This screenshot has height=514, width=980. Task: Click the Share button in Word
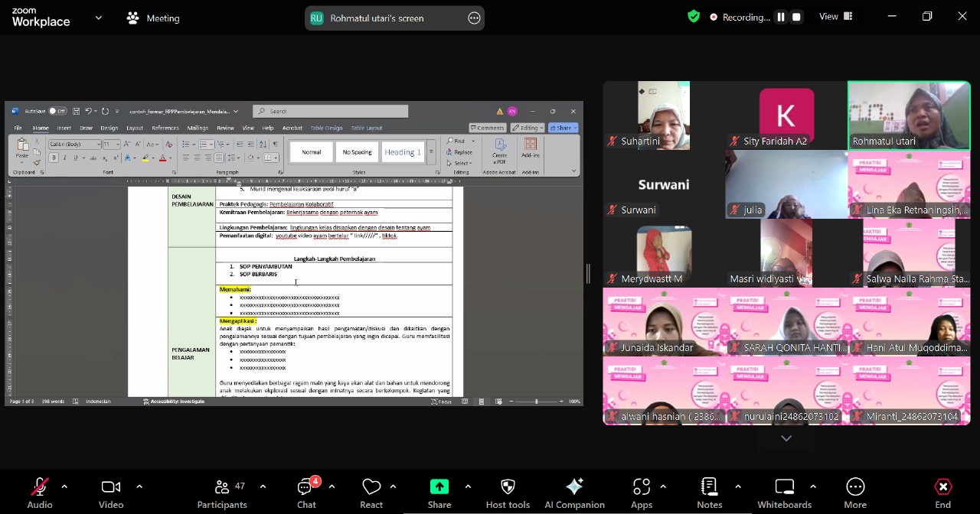(x=563, y=128)
